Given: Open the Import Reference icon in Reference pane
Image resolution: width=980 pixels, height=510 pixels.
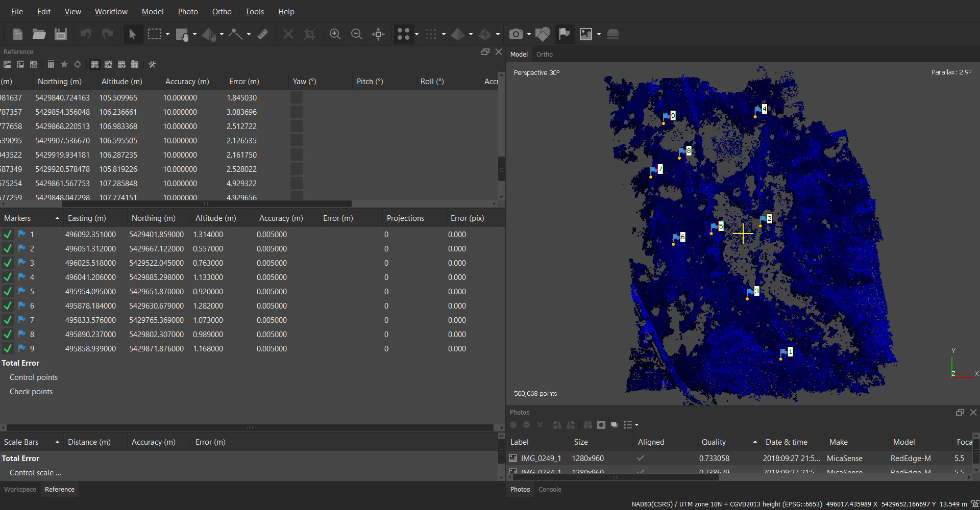Looking at the screenshot, I should point(8,64).
